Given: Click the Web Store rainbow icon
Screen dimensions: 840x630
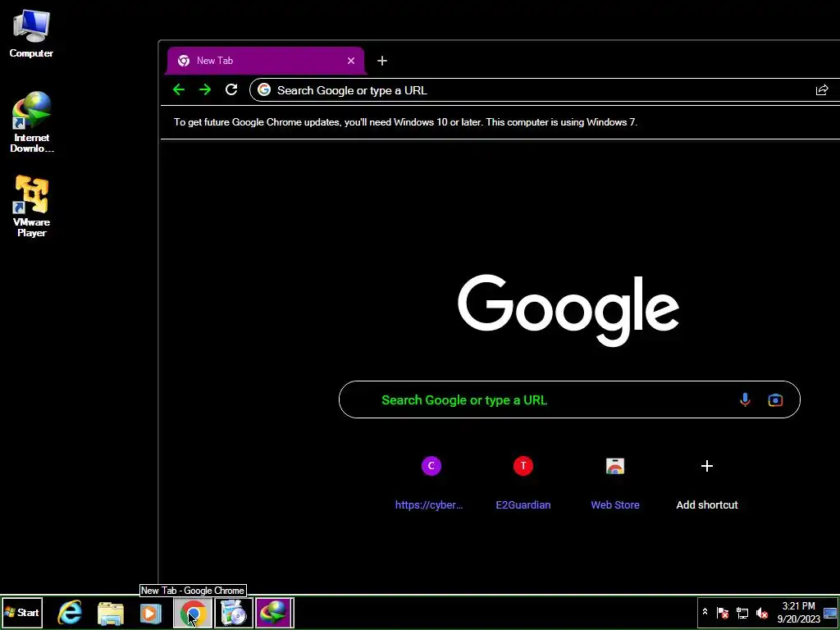Looking at the screenshot, I should tap(615, 466).
